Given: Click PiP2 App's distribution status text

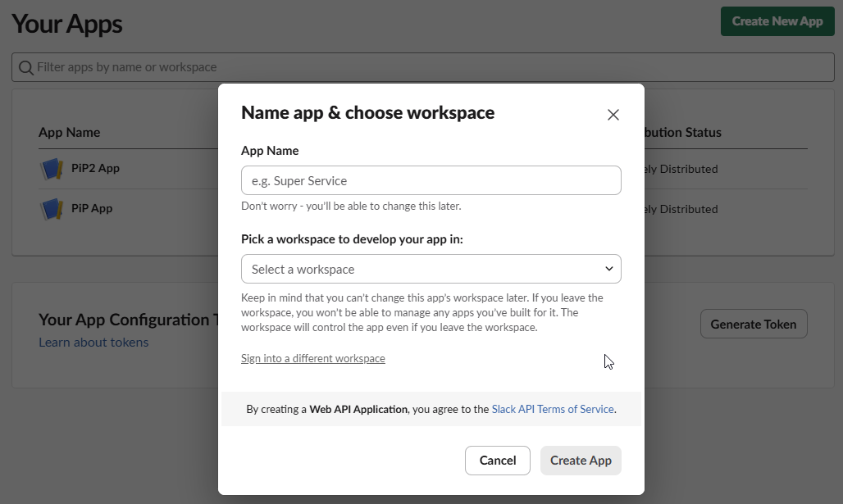Looking at the screenshot, I should (681, 169).
